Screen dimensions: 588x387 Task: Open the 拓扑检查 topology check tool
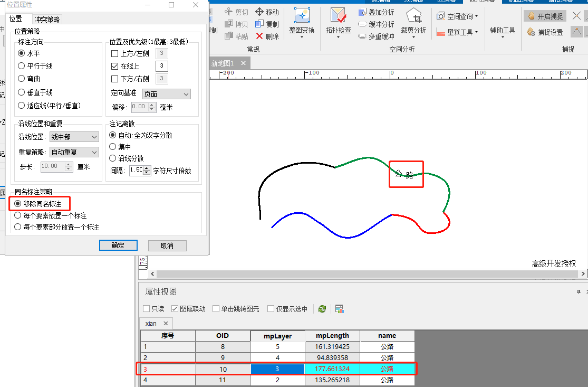[x=338, y=16]
